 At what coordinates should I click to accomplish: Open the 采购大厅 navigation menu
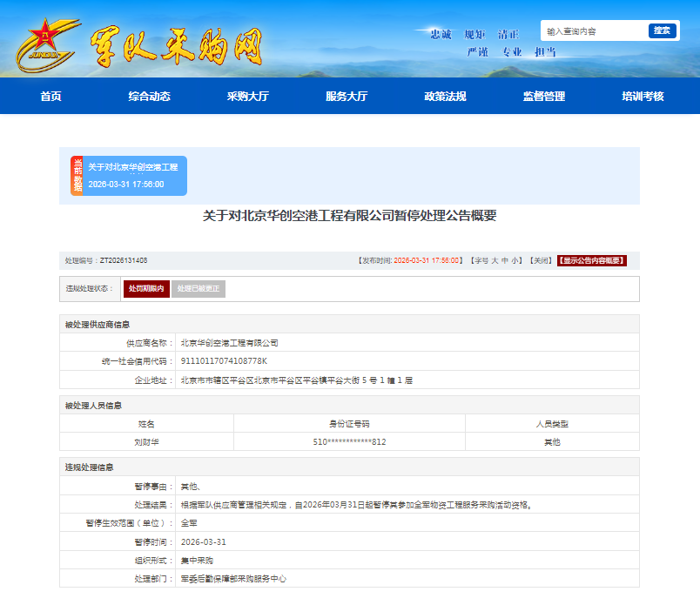pyautogui.click(x=245, y=97)
